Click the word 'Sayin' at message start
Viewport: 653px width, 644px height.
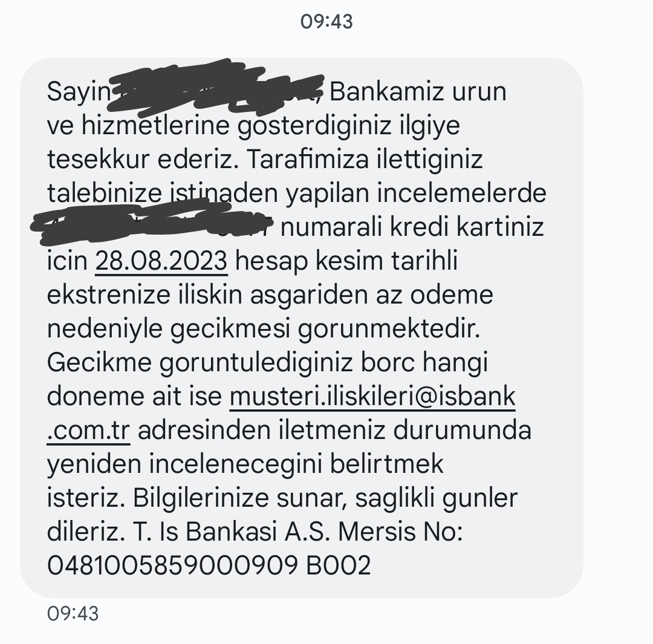[x=78, y=93]
